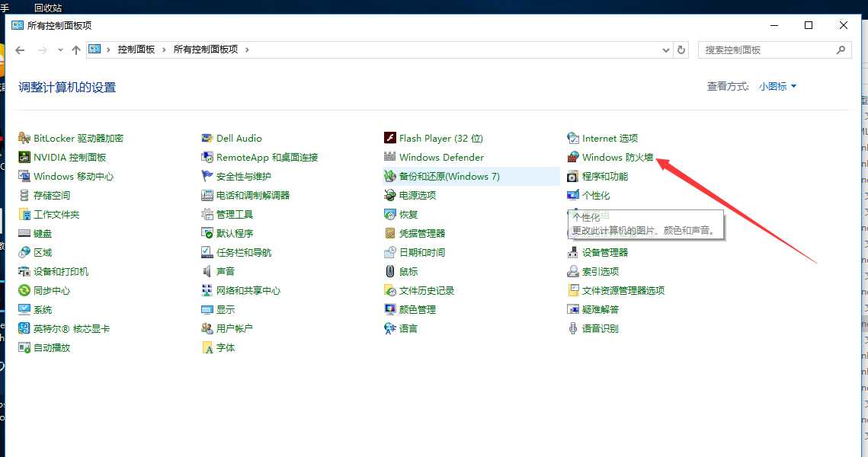Click the 任务栏和导航 icon
The width and height of the screenshot is (868, 457).
tap(207, 253)
